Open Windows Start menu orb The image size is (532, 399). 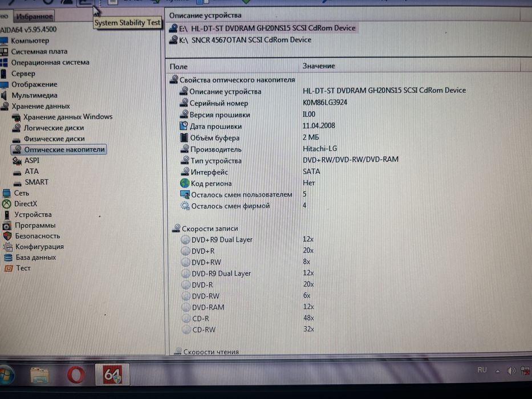(6, 375)
